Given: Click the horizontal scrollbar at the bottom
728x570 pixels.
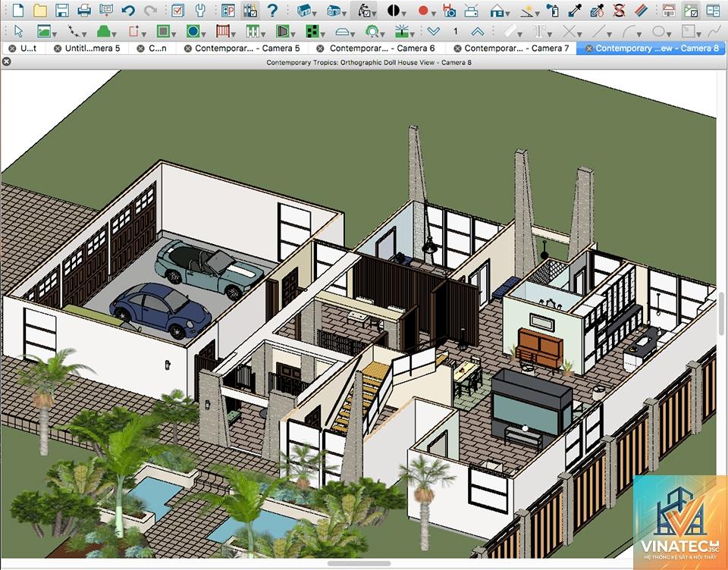Looking at the screenshot, I should 359,563.
